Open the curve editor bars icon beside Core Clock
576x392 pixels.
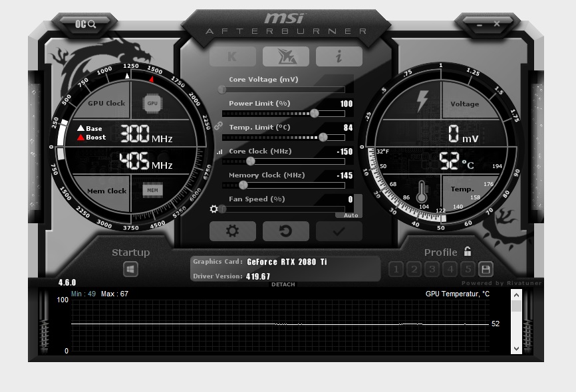pyautogui.click(x=219, y=151)
